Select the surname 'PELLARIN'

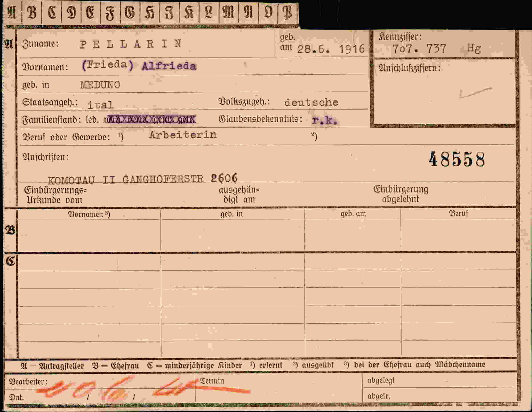(x=131, y=44)
